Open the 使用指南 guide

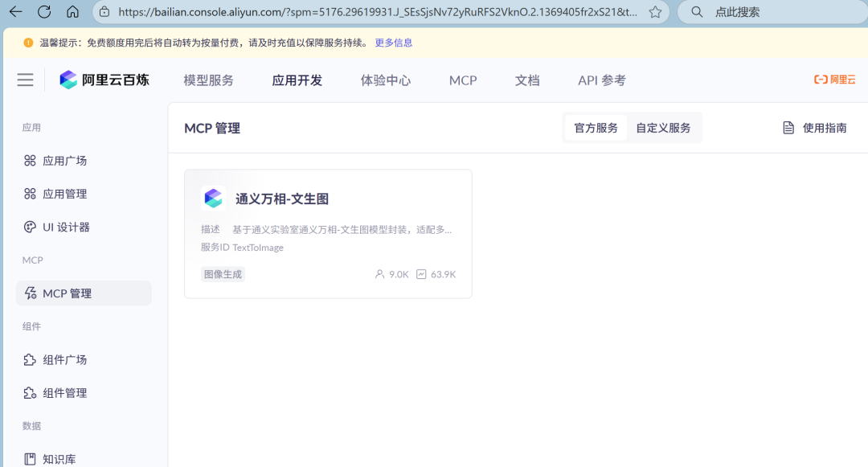click(x=814, y=128)
